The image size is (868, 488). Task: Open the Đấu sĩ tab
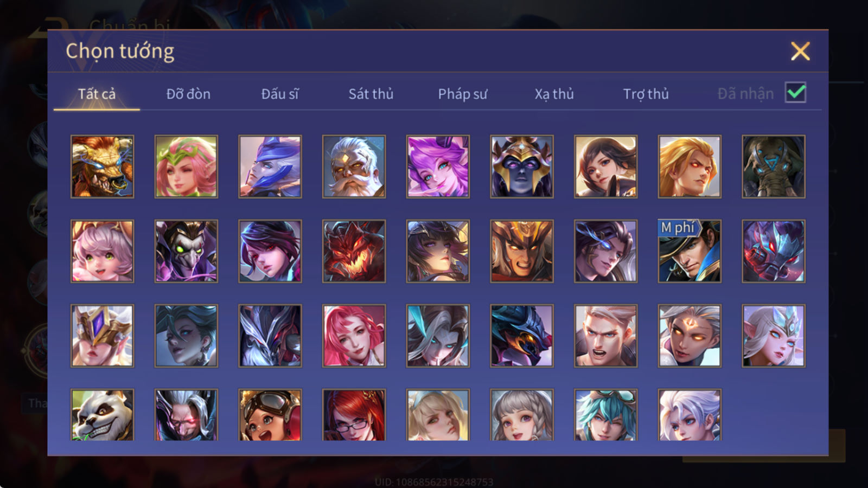(x=280, y=94)
